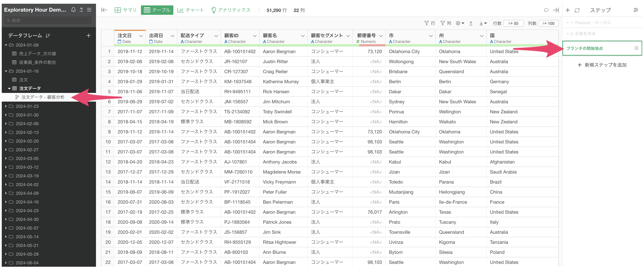Image resolution: width=644 pixels, height=270 pixels.
Task: Open the 顧客名 column menu
Action: [x=303, y=36]
